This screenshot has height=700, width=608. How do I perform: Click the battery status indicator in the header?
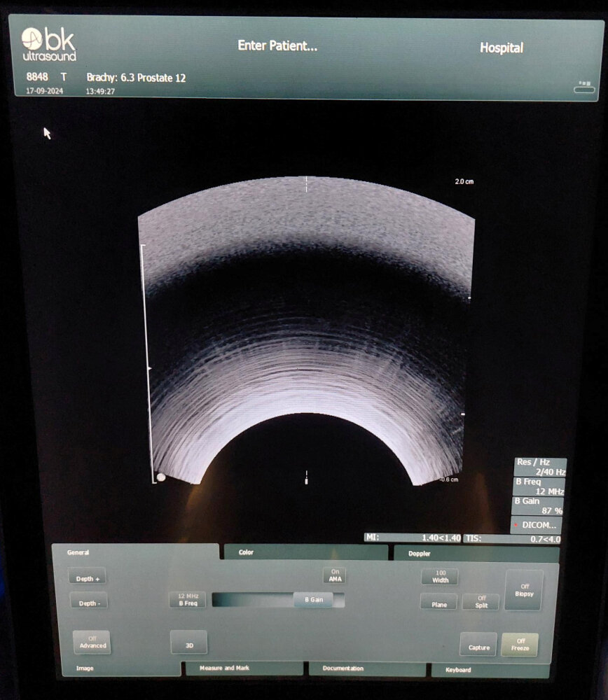click(x=583, y=88)
